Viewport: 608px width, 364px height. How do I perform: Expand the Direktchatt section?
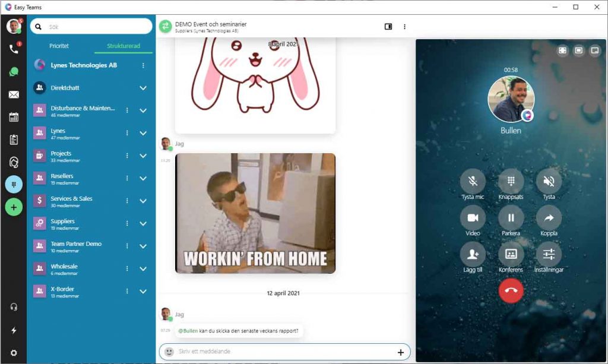coord(143,88)
